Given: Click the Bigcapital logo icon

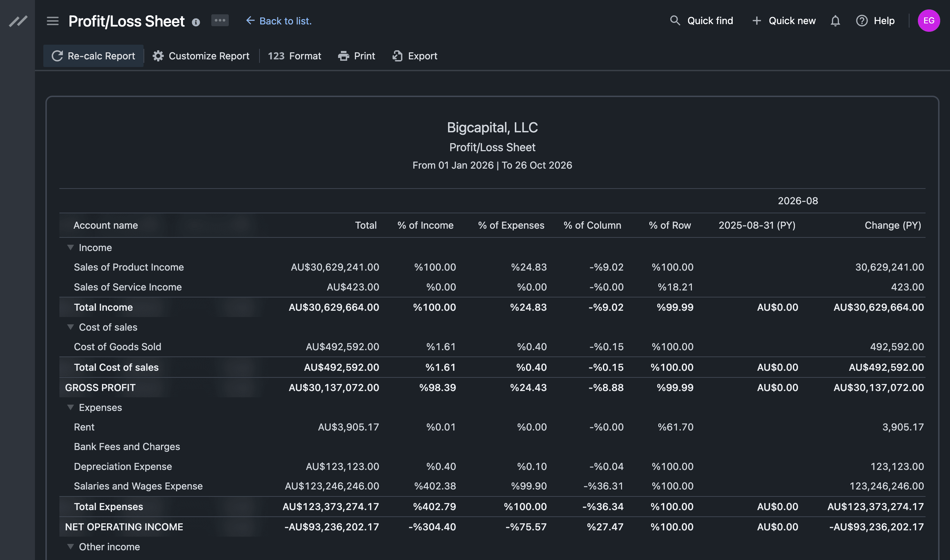Looking at the screenshot, I should [x=18, y=21].
